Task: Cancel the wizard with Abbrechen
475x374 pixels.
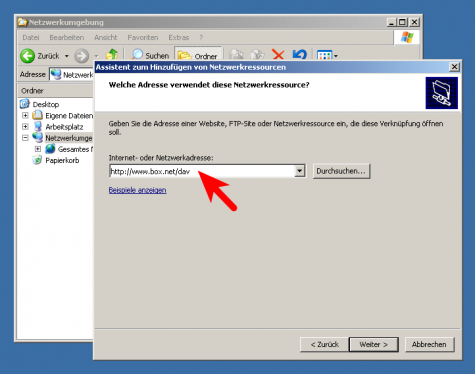Action: click(429, 344)
